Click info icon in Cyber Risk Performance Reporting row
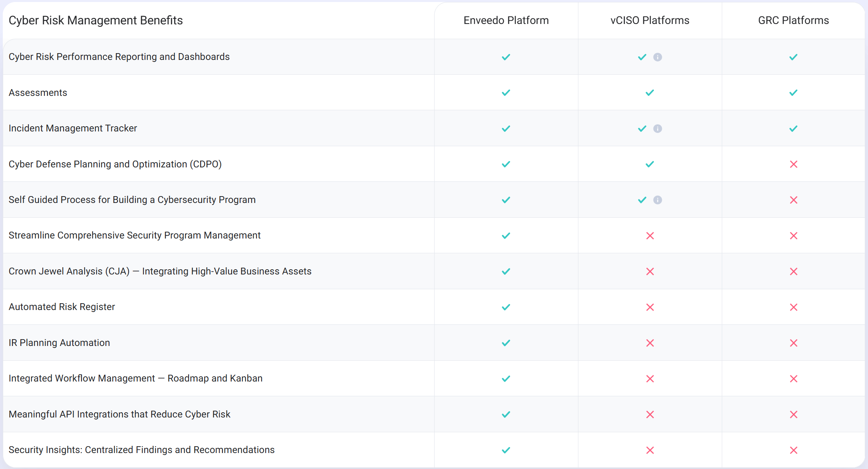Image resolution: width=868 pixels, height=469 pixels. click(657, 57)
